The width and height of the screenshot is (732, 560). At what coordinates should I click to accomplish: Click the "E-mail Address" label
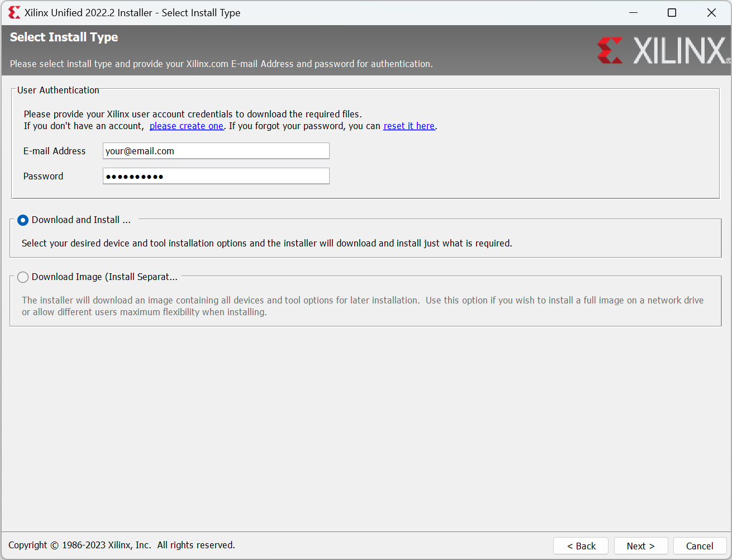click(x=54, y=151)
